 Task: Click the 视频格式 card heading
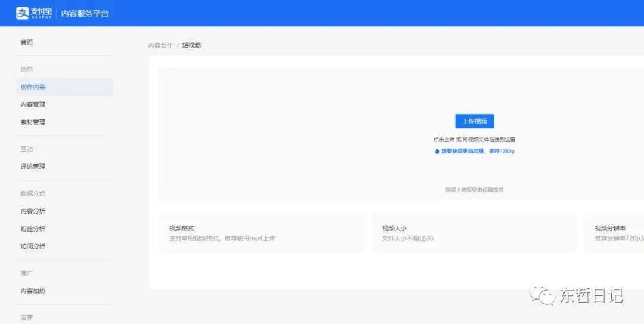point(181,228)
